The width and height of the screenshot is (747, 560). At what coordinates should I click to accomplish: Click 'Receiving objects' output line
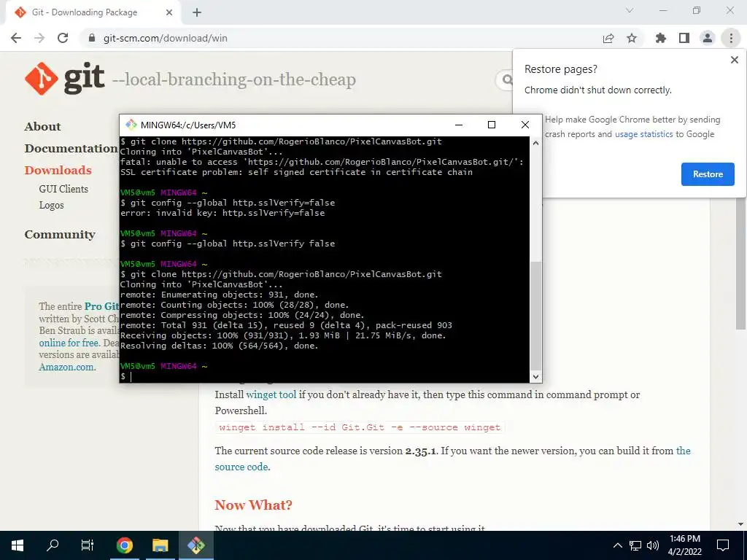pos(283,335)
